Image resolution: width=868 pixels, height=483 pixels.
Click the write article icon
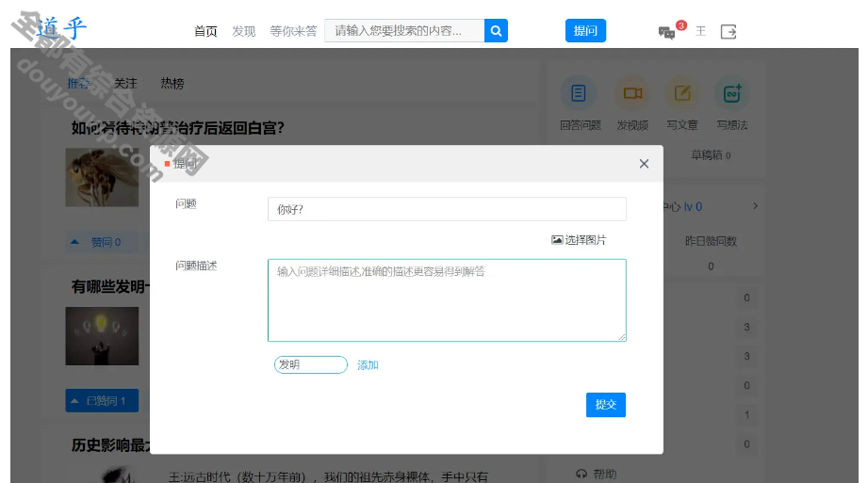pyautogui.click(x=682, y=93)
